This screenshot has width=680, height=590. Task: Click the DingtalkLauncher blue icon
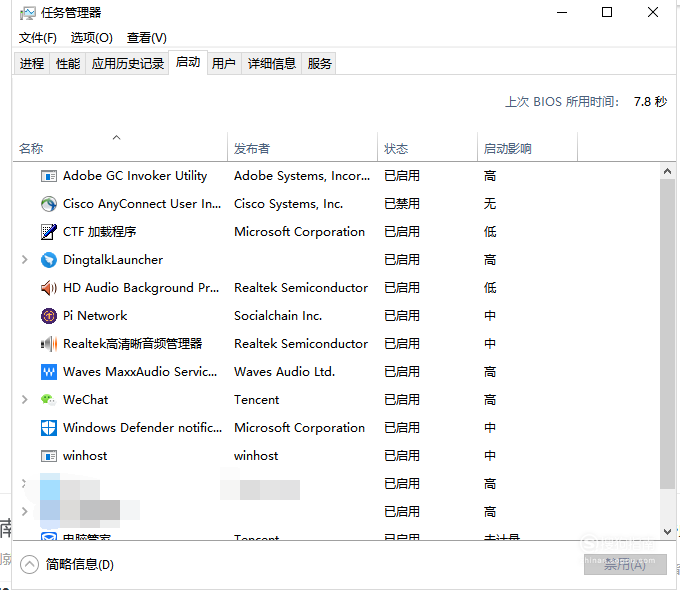click(49, 260)
